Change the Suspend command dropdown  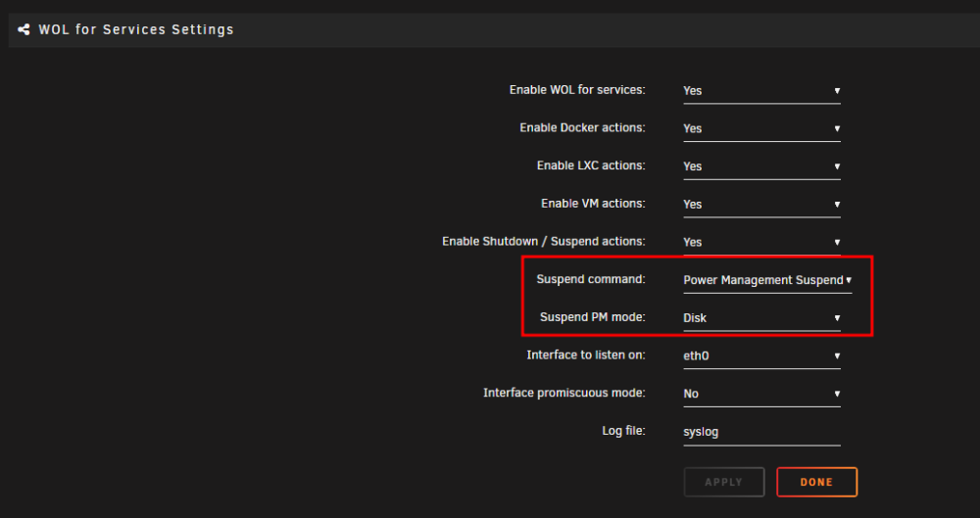pyautogui.click(x=767, y=281)
